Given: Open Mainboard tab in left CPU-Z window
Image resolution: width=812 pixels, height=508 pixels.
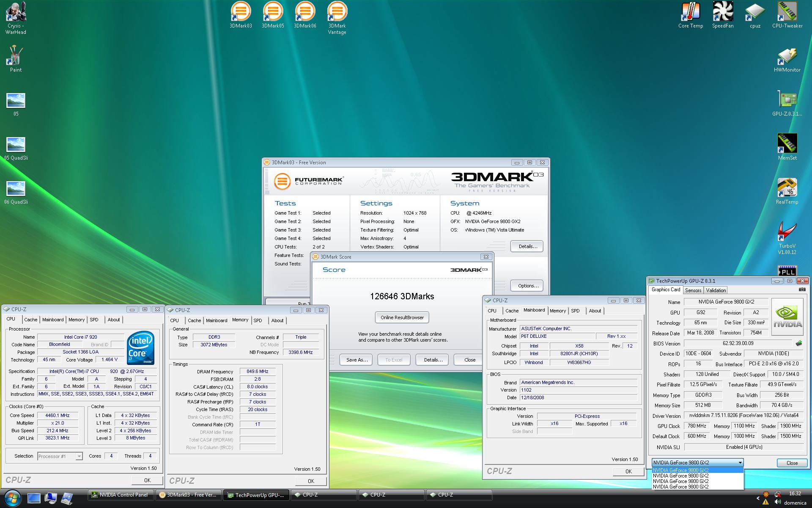Looking at the screenshot, I should point(53,320).
